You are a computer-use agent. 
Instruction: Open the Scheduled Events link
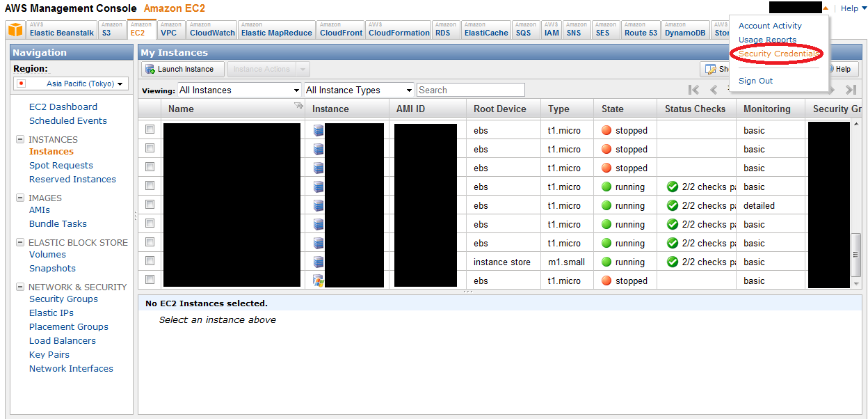click(x=68, y=121)
